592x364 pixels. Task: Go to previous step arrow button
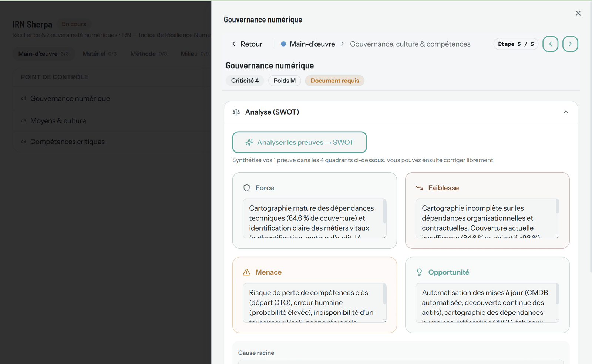550,44
